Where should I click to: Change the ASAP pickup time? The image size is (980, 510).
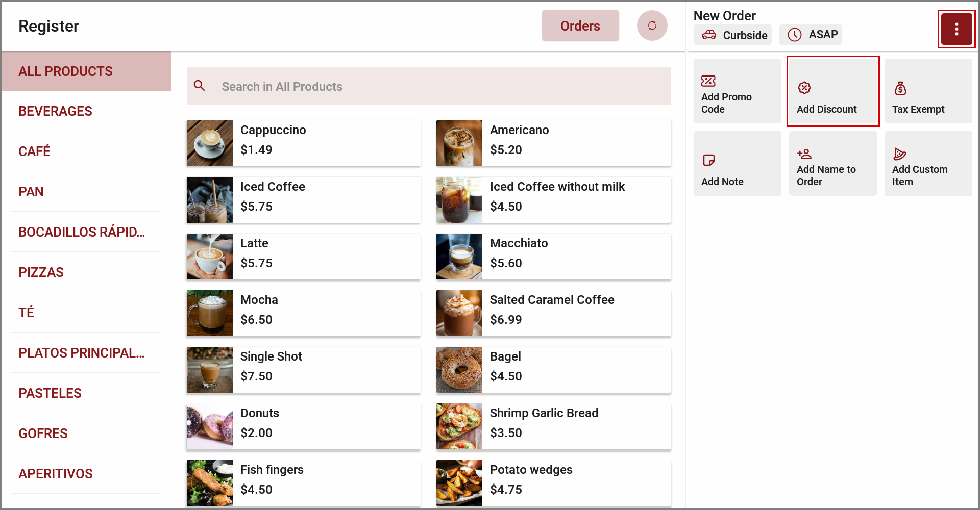pos(811,35)
